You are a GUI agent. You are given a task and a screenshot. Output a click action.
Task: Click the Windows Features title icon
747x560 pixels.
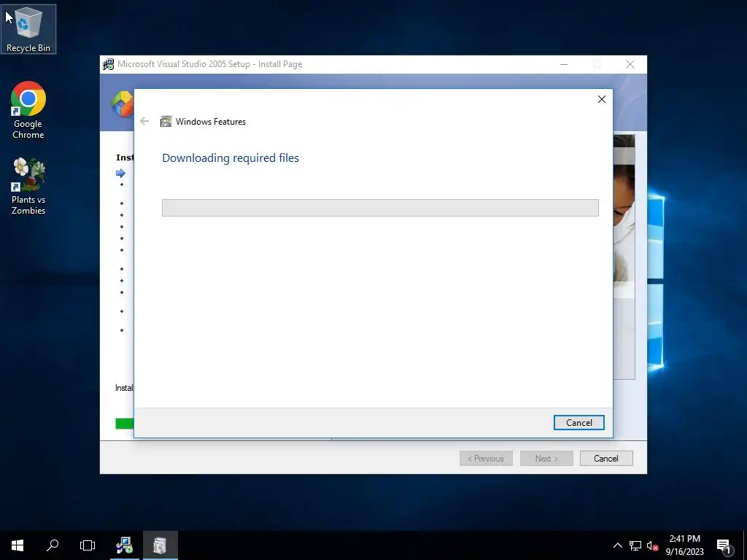click(x=166, y=122)
